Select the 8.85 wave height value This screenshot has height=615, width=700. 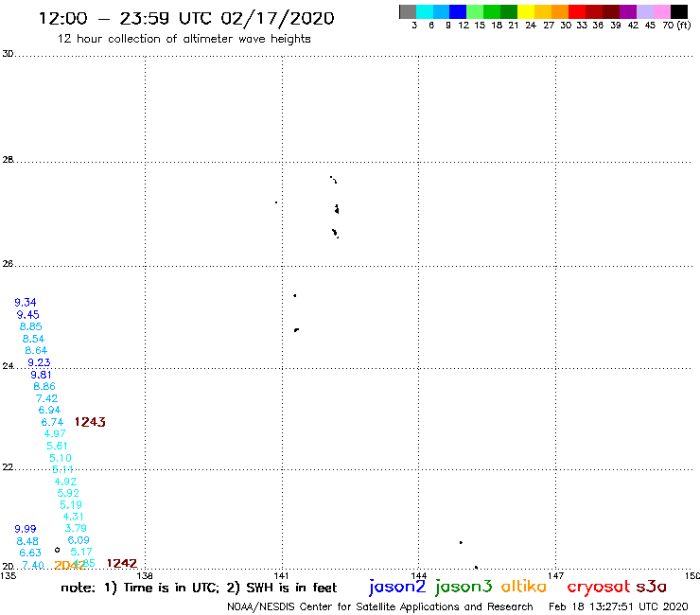pos(31,326)
